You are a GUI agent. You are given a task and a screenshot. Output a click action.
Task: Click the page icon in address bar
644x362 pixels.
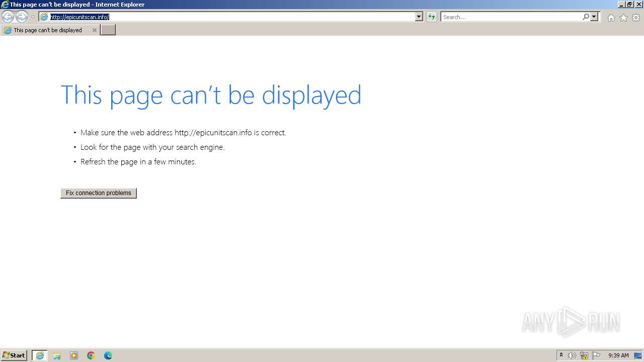pos(44,17)
